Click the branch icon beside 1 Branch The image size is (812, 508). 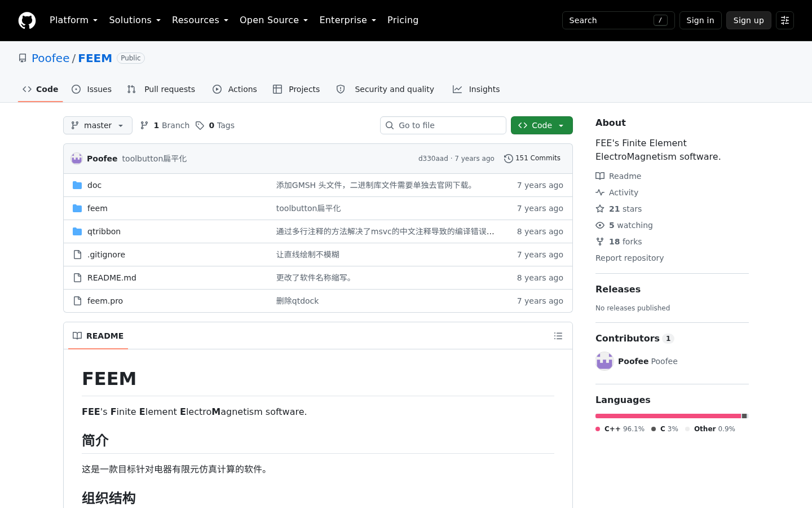click(144, 125)
